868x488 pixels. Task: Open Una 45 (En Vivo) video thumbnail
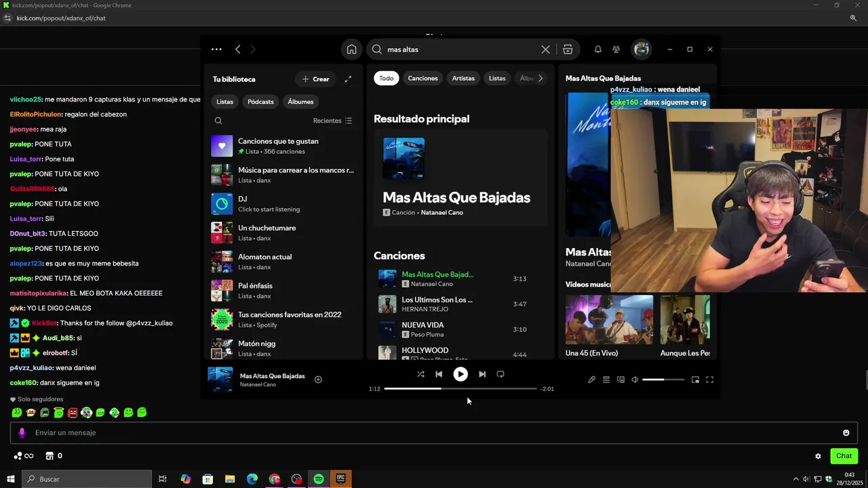(609, 320)
